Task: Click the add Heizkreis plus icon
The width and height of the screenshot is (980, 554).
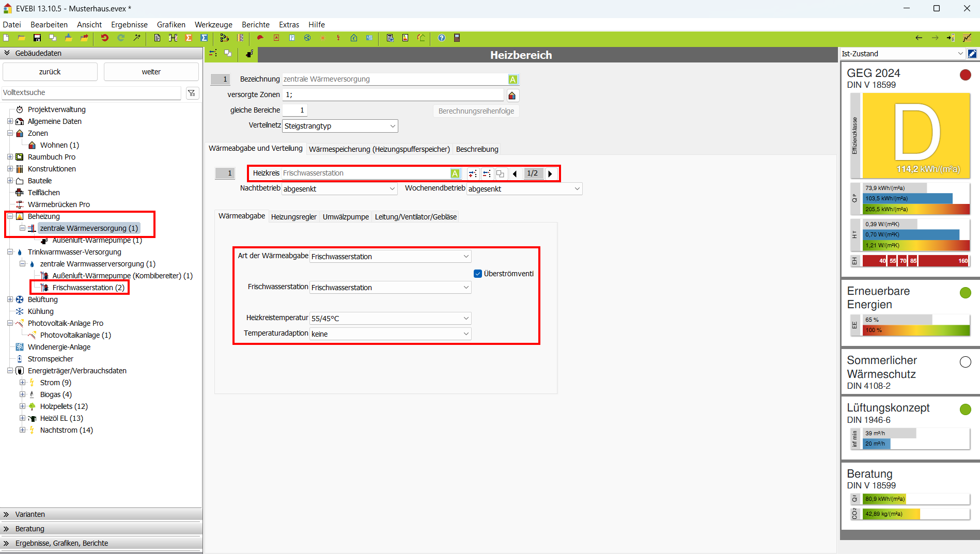Action: 472,173
